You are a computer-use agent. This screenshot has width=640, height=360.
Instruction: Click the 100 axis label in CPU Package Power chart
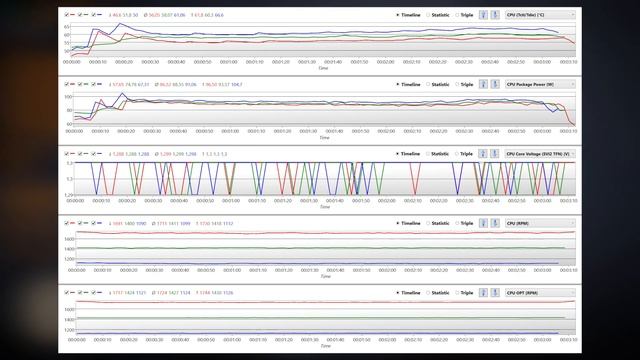click(68, 96)
